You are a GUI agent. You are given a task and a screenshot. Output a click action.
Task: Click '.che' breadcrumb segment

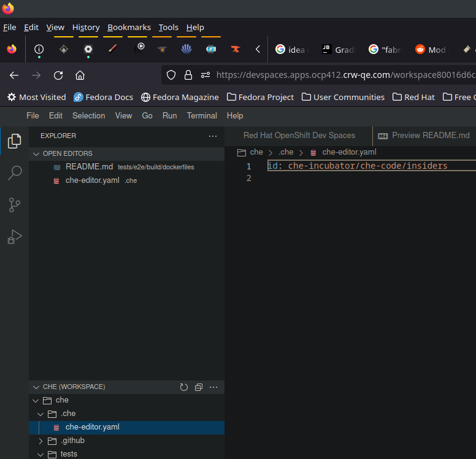click(286, 152)
